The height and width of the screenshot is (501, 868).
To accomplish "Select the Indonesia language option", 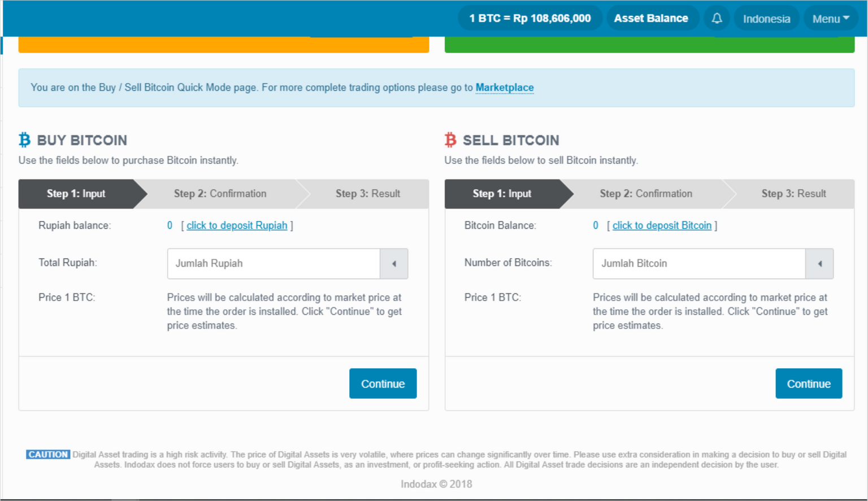I will click(766, 19).
